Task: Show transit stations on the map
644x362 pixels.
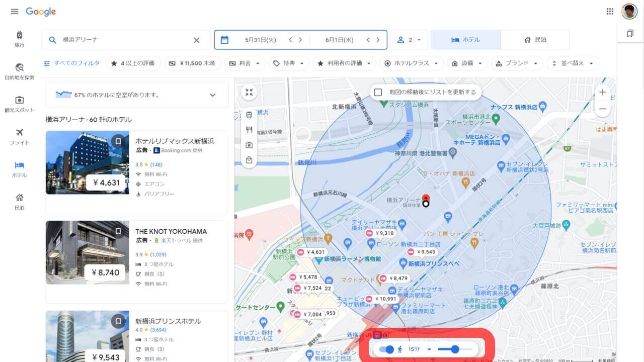Action: point(249,115)
